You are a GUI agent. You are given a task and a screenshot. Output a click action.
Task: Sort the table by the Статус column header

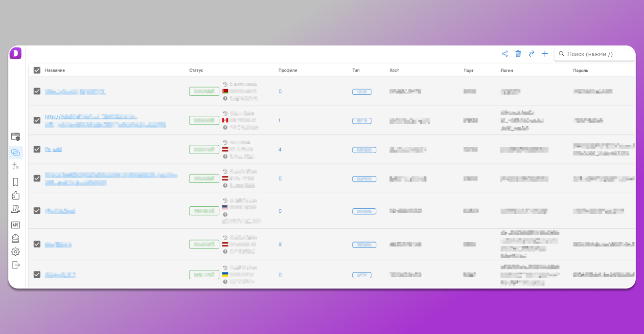coord(196,70)
